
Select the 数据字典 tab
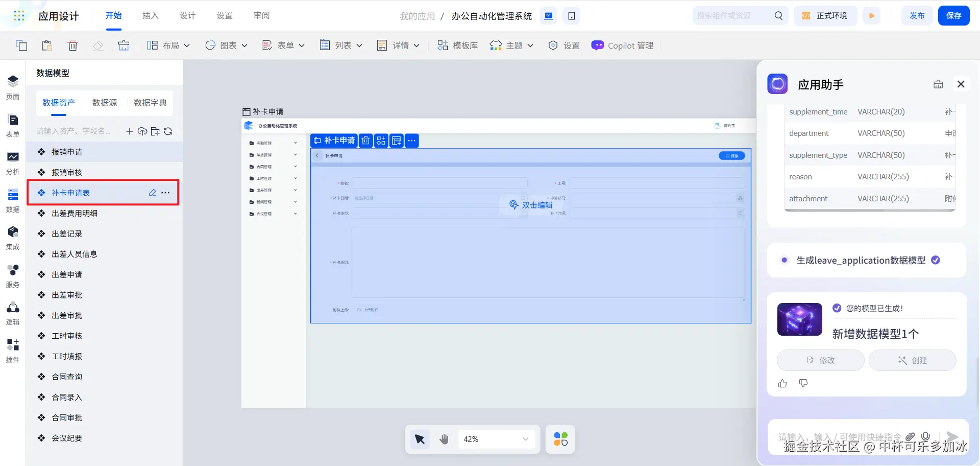(150, 103)
